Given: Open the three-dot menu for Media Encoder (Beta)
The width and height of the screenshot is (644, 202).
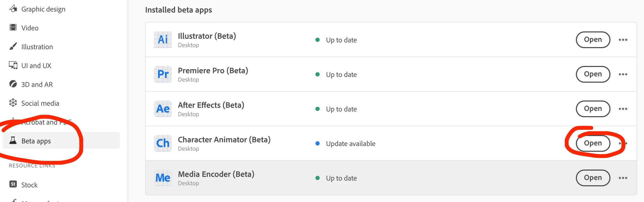Looking at the screenshot, I should pos(623,178).
